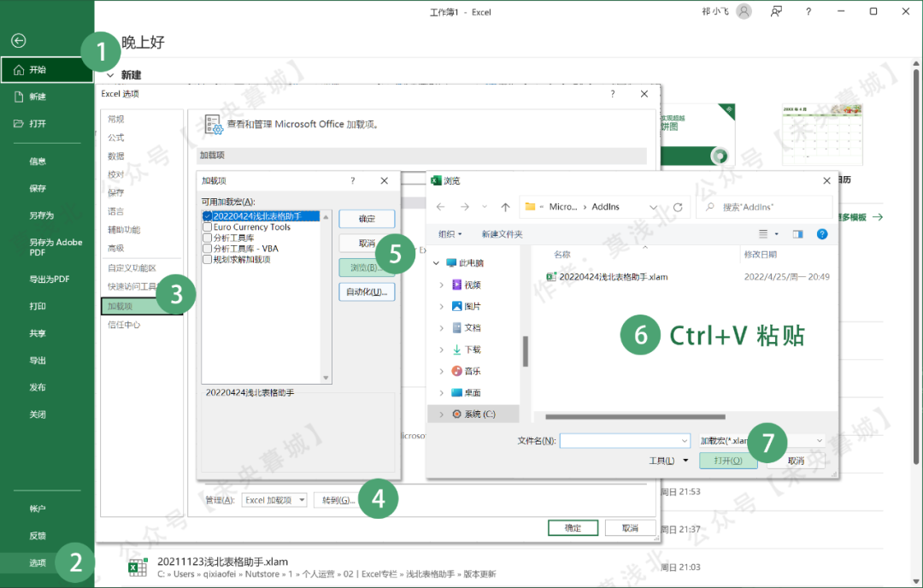Click 确定 in Excel Options dialog

(573, 528)
